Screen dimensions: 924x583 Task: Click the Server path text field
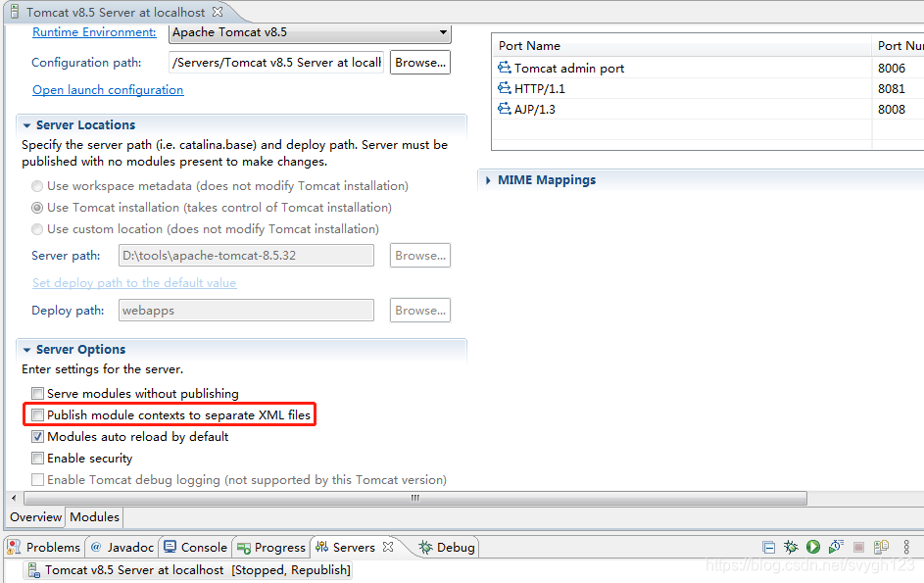[x=246, y=256]
